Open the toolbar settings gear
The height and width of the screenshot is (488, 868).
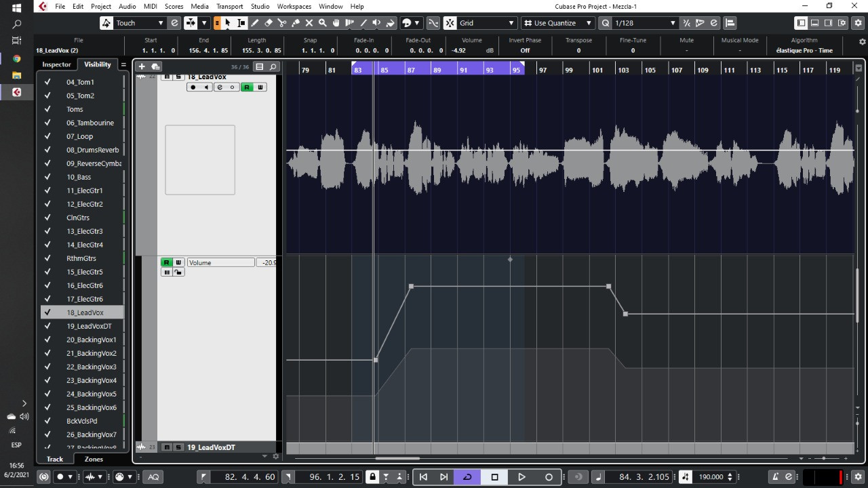coord(858,23)
